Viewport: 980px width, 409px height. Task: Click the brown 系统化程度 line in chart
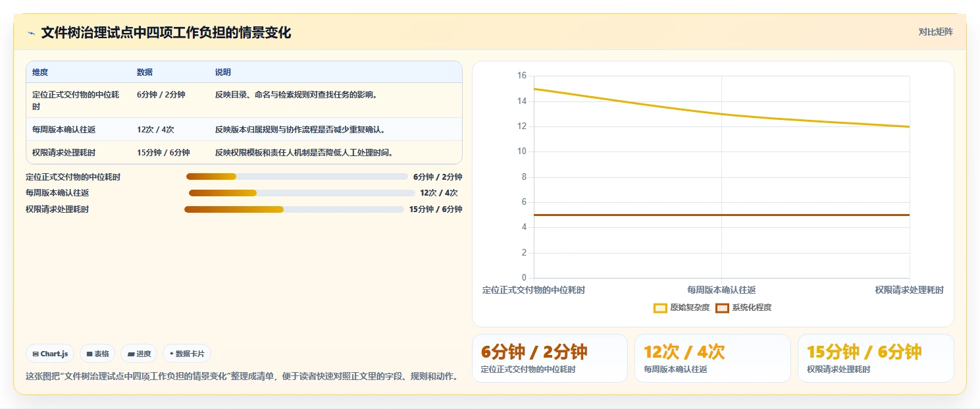tap(721, 215)
